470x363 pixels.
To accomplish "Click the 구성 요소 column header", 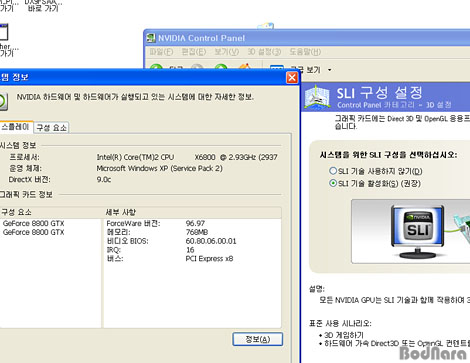I will point(51,212).
